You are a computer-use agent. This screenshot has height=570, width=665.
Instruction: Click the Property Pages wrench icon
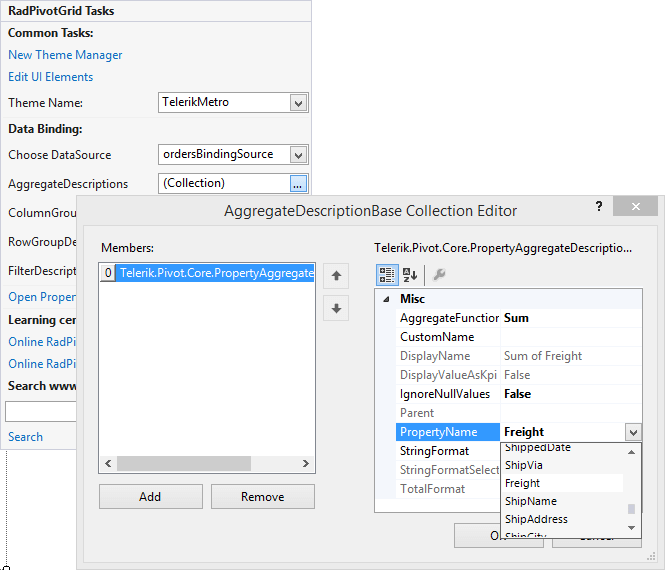pos(439,275)
